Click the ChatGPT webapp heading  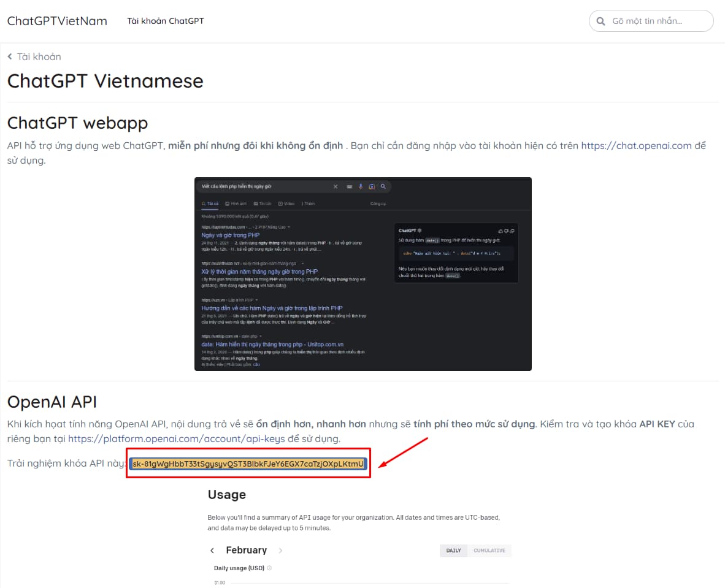point(78,123)
